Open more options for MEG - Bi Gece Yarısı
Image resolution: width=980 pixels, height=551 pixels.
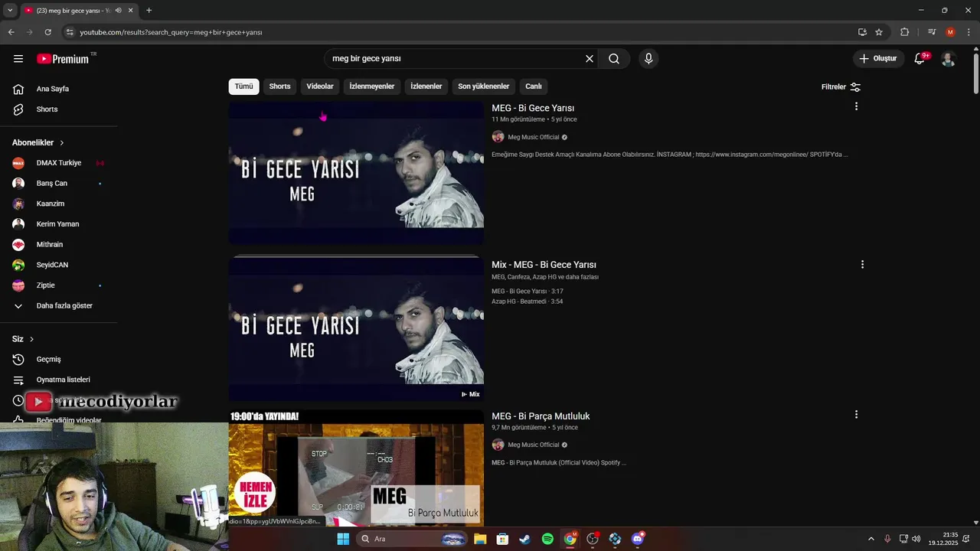tap(856, 106)
